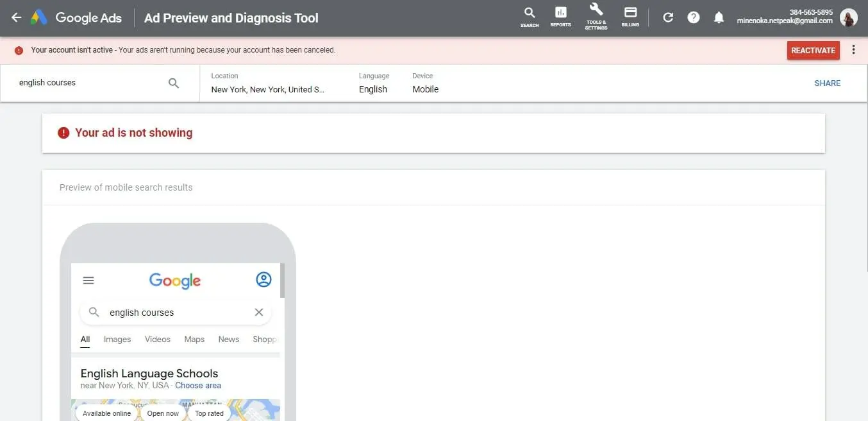This screenshot has height=421, width=868.
Task: Switch to the Maps tab in preview
Action: tap(194, 339)
